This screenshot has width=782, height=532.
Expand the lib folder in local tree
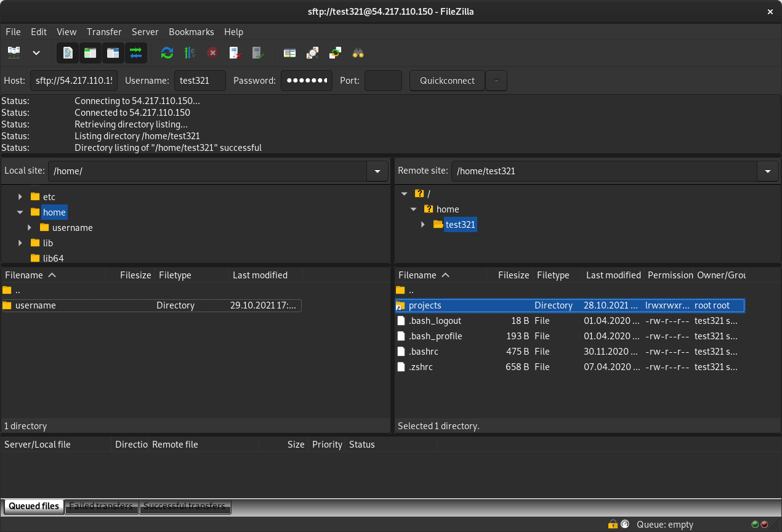tap(20, 243)
